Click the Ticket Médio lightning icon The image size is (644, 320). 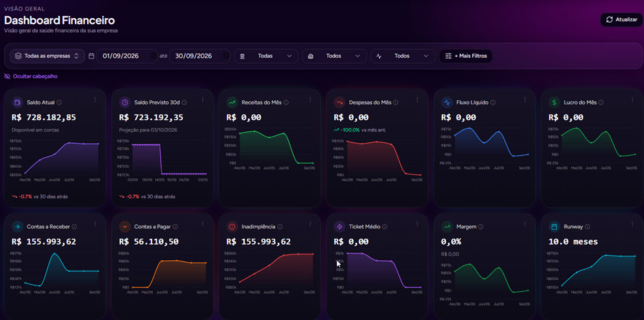click(x=340, y=226)
